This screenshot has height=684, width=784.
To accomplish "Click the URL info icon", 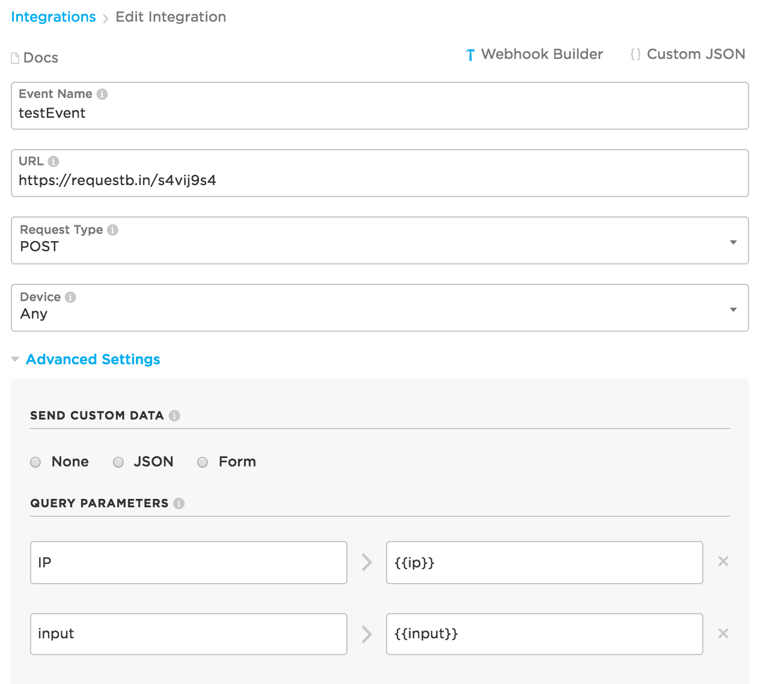I will pyautogui.click(x=54, y=161).
